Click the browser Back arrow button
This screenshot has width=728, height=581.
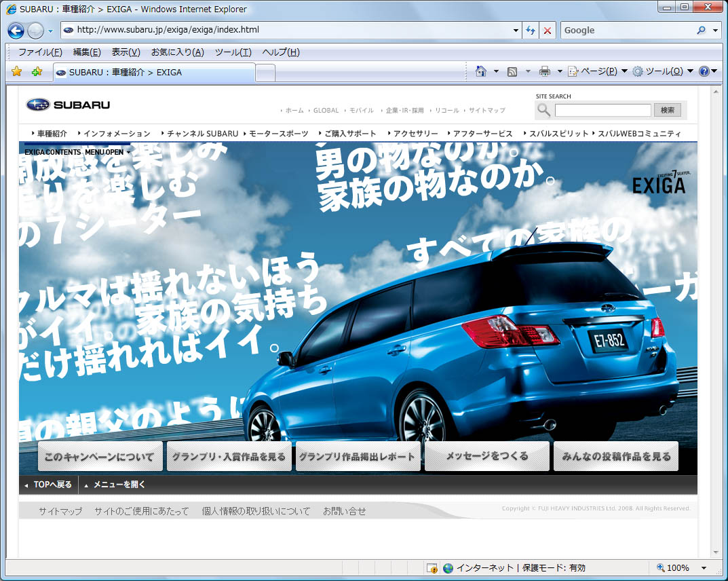[16, 31]
